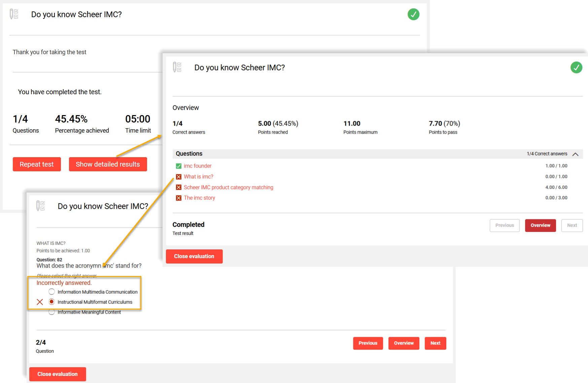588x383 pixels.
Task: Open the 'What is imc?' question link
Action: (x=199, y=177)
